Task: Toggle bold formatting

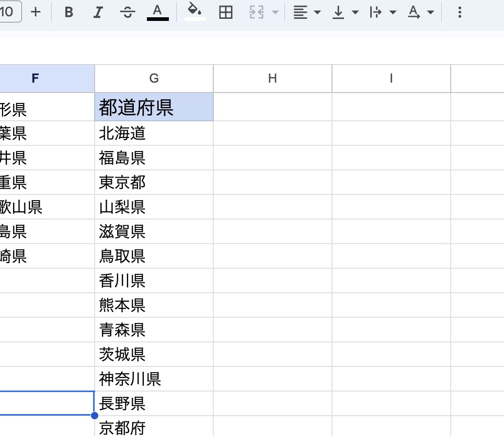Action: click(68, 13)
